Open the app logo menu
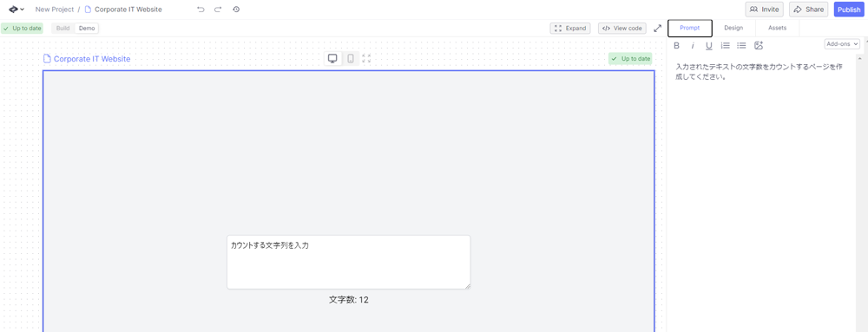The width and height of the screenshot is (868, 332). (x=16, y=10)
